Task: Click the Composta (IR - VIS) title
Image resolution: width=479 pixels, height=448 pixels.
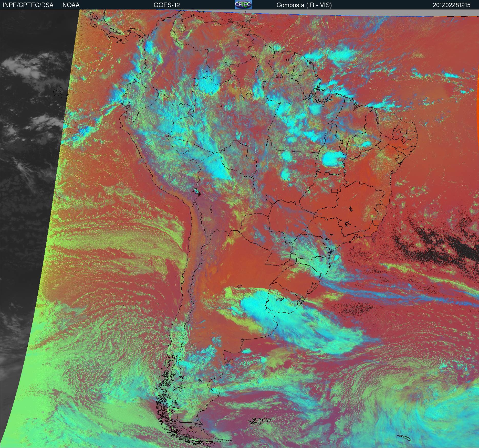Action: pos(304,5)
